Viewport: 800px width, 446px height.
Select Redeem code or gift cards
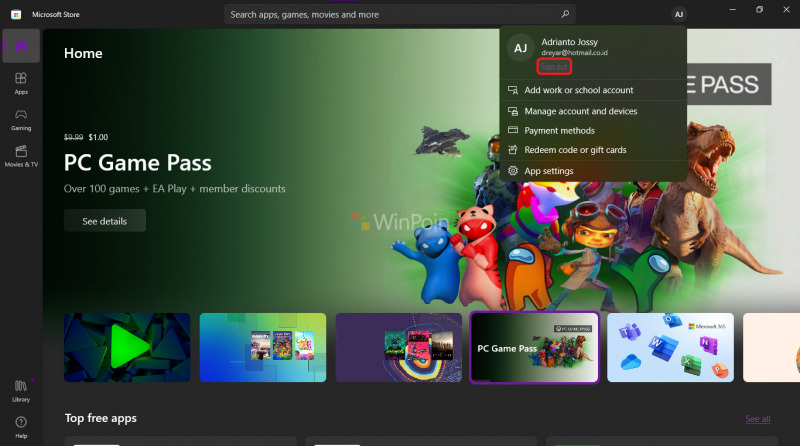pyautogui.click(x=593, y=150)
